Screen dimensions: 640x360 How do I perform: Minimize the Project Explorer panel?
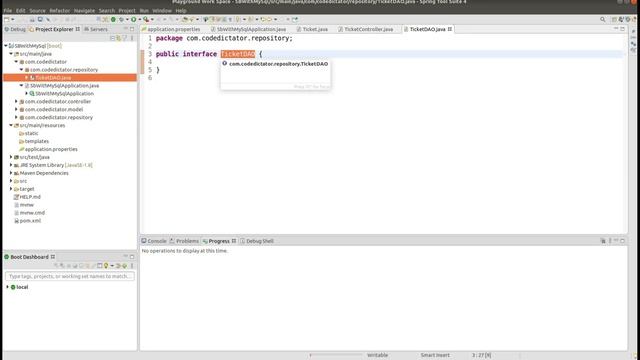pyautogui.click(x=126, y=29)
